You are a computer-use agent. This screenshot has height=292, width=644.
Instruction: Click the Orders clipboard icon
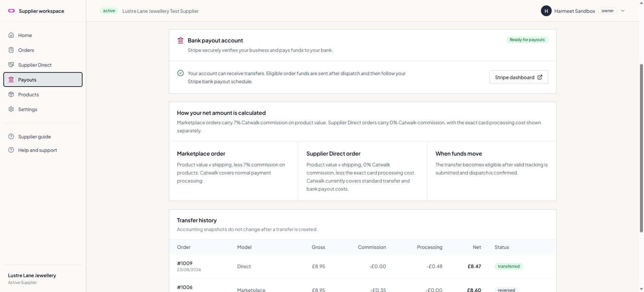tap(11, 50)
